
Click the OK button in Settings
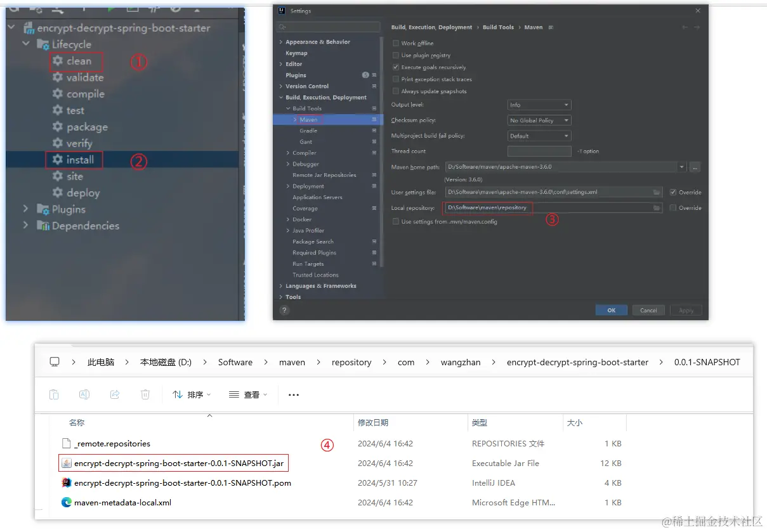(x=612, y=310)
